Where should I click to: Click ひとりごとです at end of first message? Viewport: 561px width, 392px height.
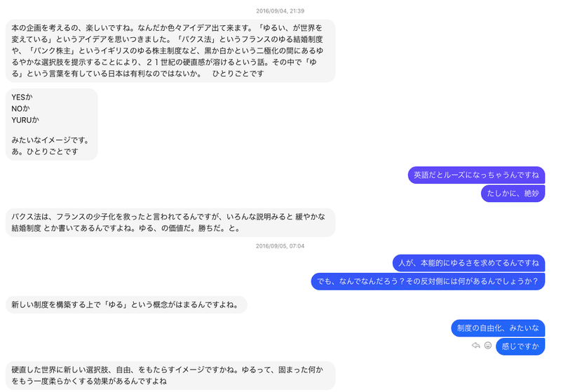click(x=238, y=74)
